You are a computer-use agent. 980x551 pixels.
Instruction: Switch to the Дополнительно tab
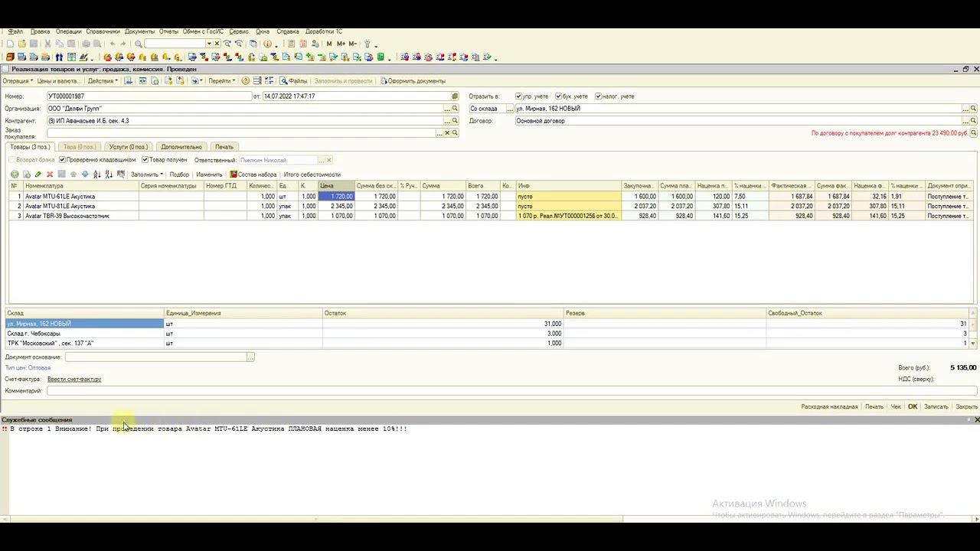pyautogui.click(x=181, y=147)
